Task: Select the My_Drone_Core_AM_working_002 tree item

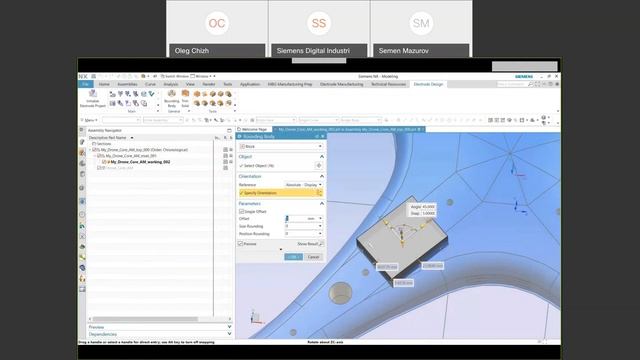Action: coord(140,162)
